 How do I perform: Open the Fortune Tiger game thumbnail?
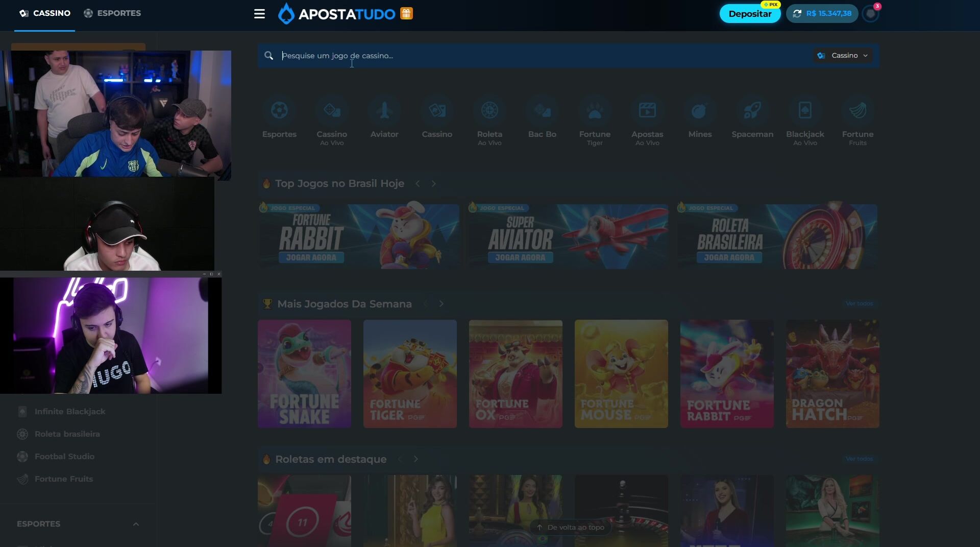tap(410, 374)
